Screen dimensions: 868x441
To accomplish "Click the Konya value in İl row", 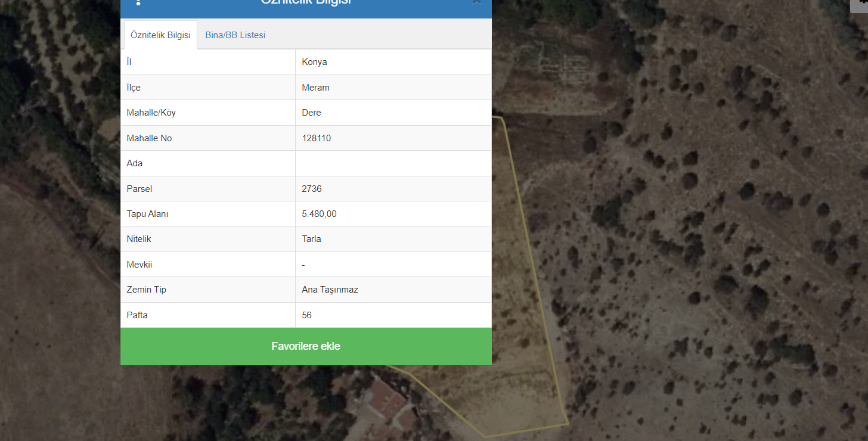I will pos(314,62).
